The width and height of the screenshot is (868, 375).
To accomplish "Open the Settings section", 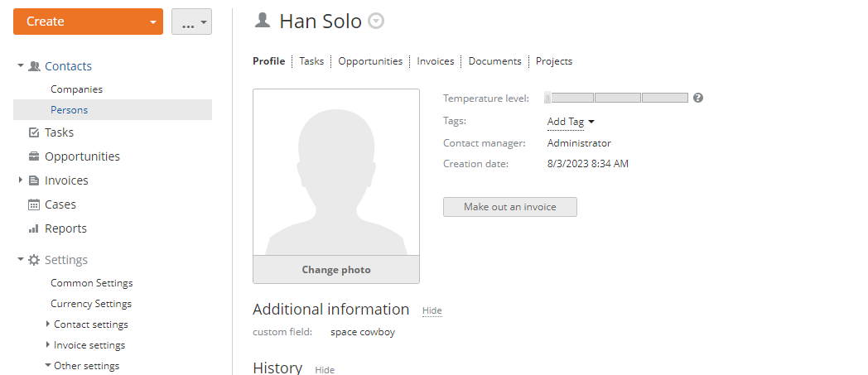I will coord(66,260).
